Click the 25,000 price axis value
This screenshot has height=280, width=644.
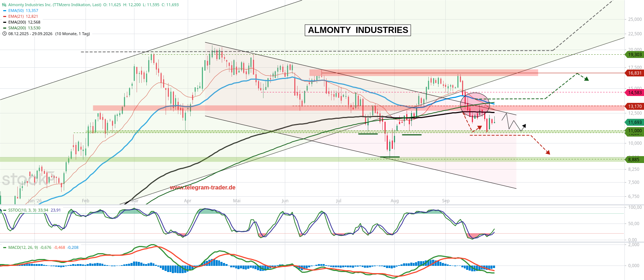[x=635, y=19]
